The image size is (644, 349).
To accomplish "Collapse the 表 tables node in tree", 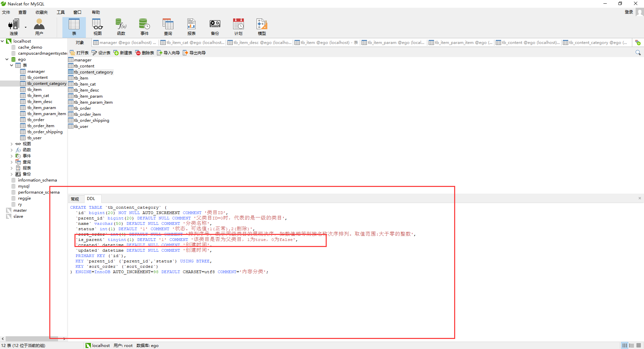I will coord(12,65).
